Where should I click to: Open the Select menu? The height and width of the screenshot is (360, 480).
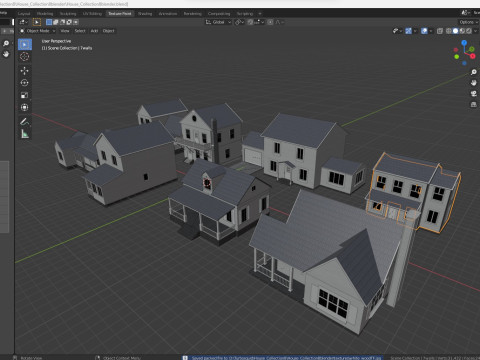[x=80, y=31]
